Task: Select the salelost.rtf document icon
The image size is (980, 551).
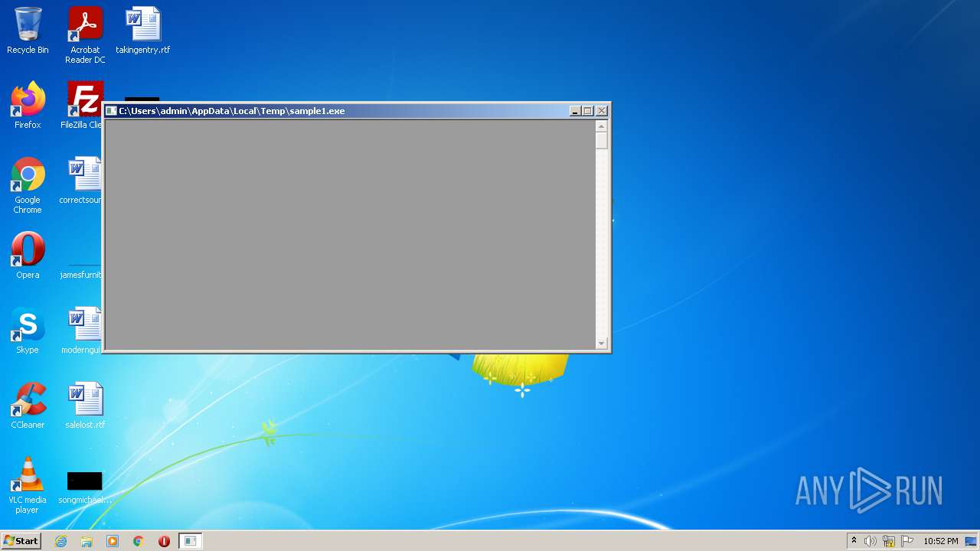Action: (x=85, y=406)
